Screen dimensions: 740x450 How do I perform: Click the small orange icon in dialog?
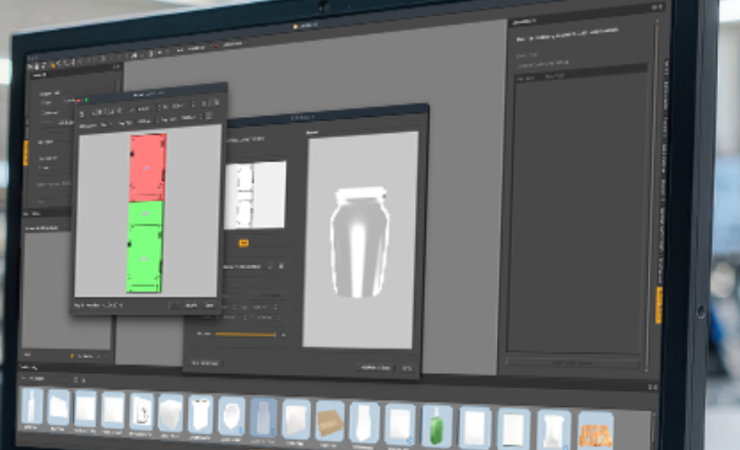(x=243, y=242)
